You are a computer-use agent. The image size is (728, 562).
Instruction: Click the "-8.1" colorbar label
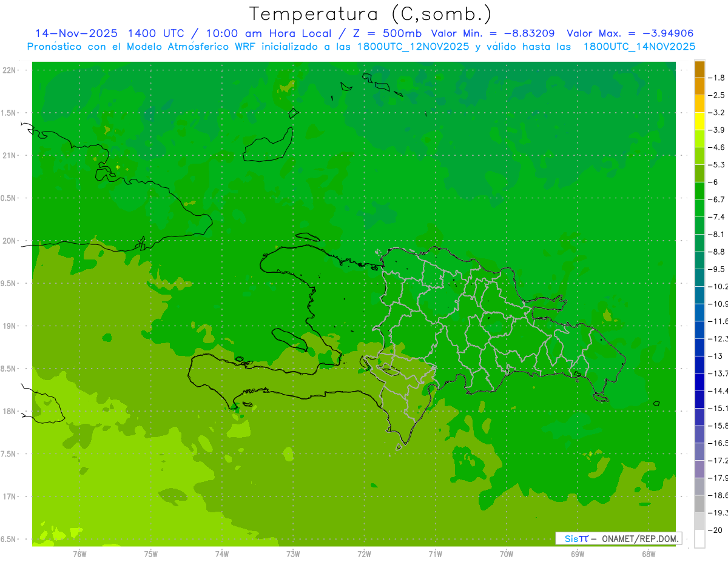[717, 234]
